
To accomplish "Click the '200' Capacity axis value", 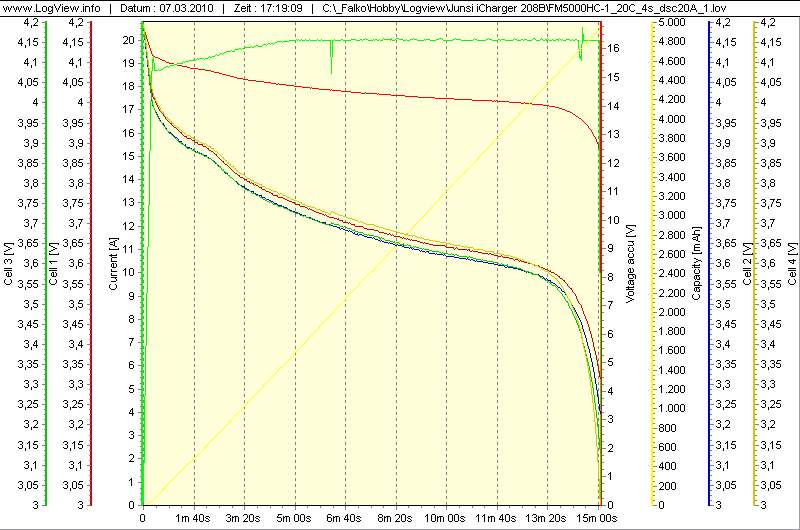I will [667, 486].
